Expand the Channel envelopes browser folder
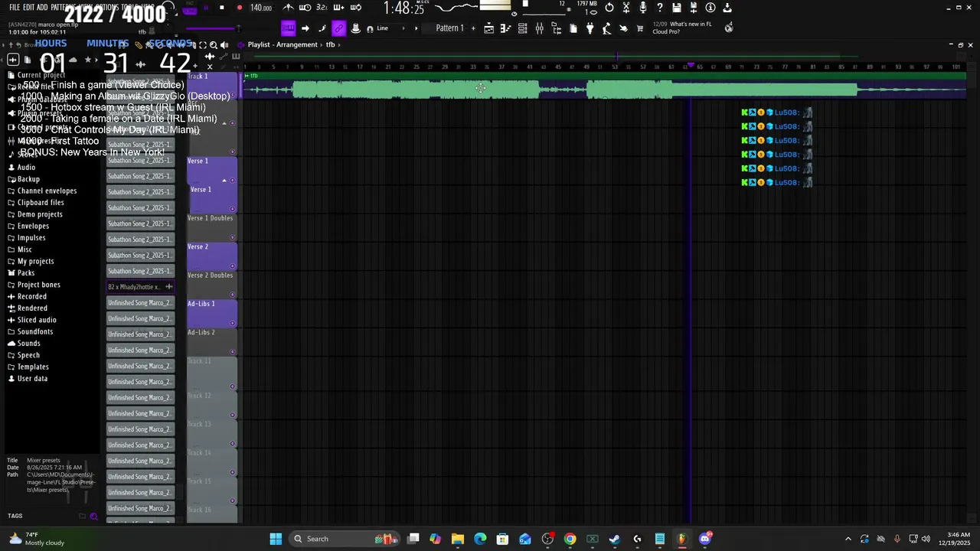 pos(47,191)
